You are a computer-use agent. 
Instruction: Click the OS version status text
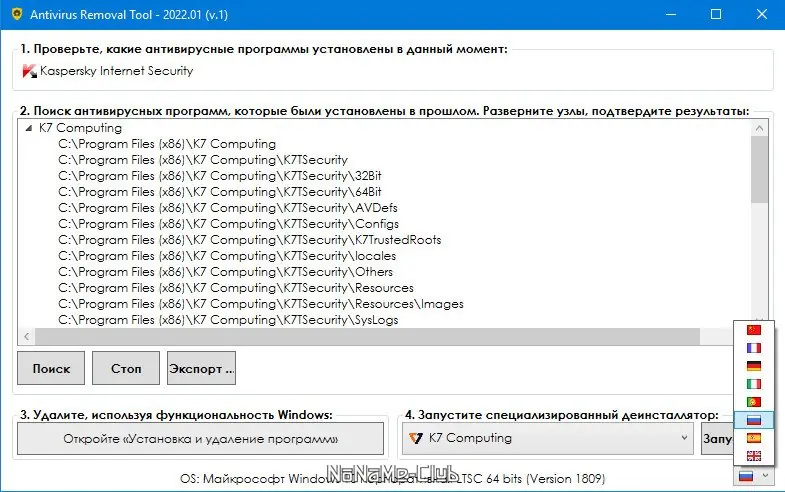(x=392, y=479)
